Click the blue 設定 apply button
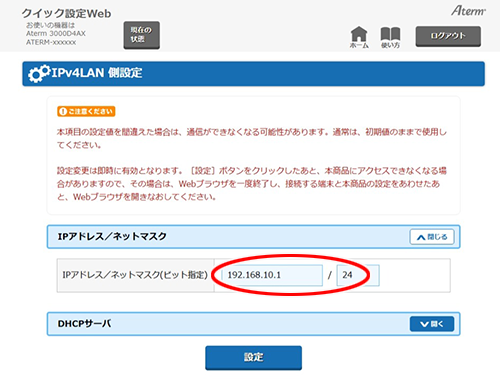Screen dimensions: 500x381 (253, 357)
